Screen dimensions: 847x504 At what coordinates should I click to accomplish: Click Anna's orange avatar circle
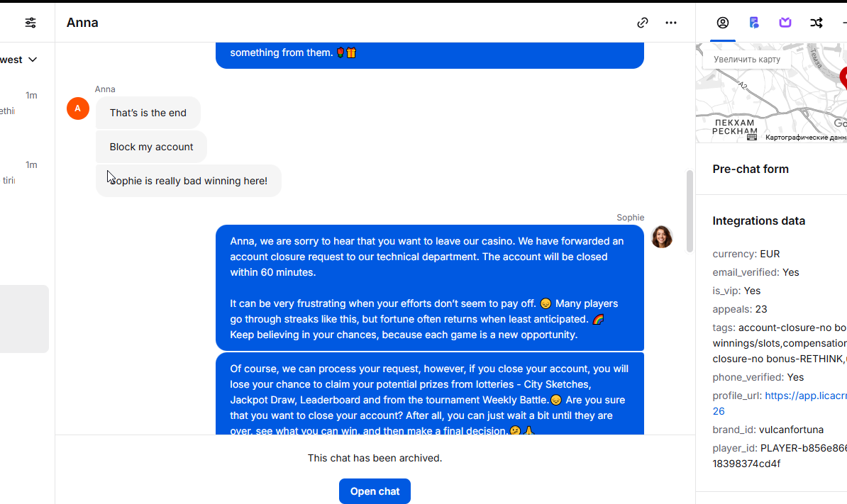[x=78, y=108]
